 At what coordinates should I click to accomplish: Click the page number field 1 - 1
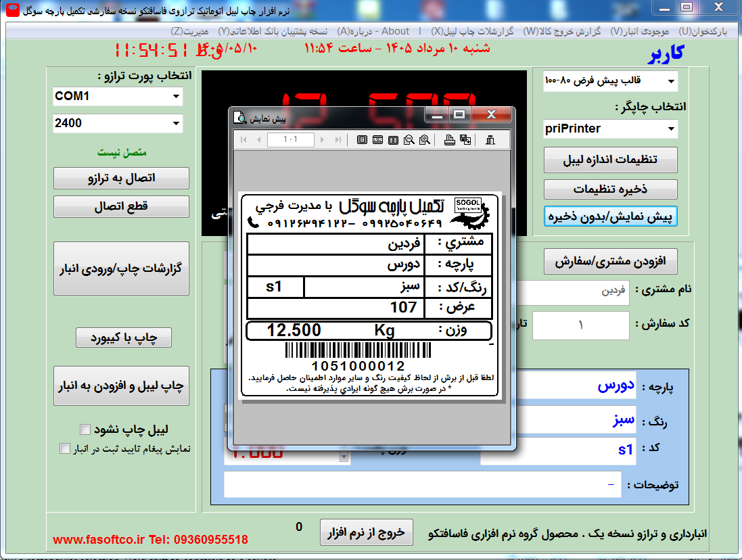[291, 139]
